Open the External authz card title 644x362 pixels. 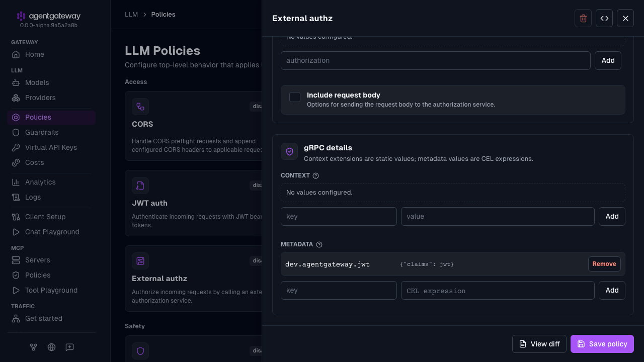tap(159, 279)
